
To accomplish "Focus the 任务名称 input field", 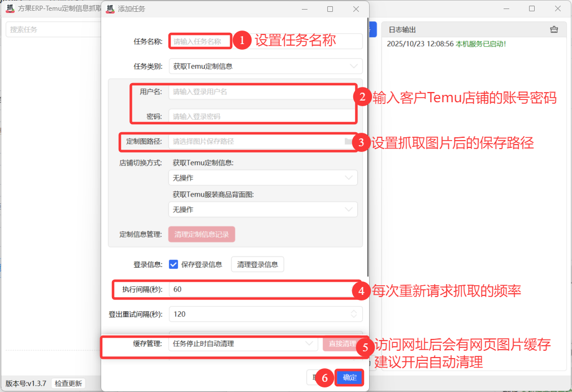I will pos(266,41).
